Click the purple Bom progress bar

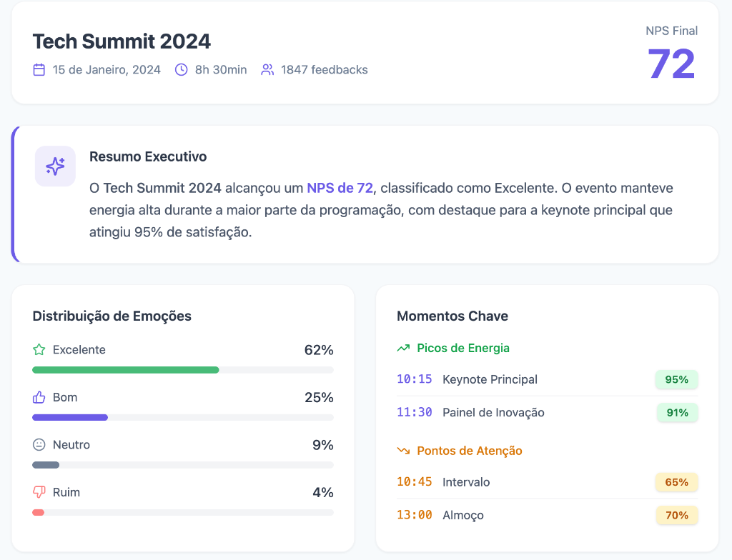click(70, 418)
